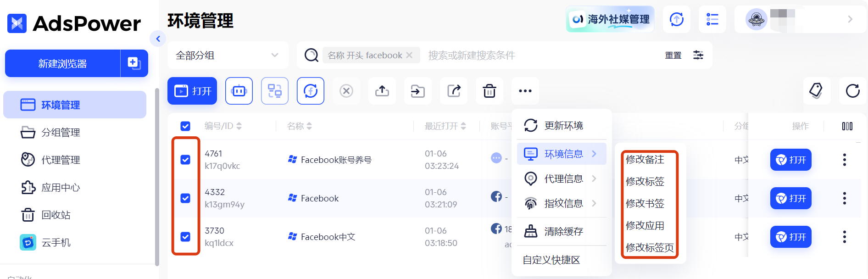Image resolution: width=868 pixels, height=279 pixels.
Task: Click the tag icon near refresh
Action: (816, 91)
